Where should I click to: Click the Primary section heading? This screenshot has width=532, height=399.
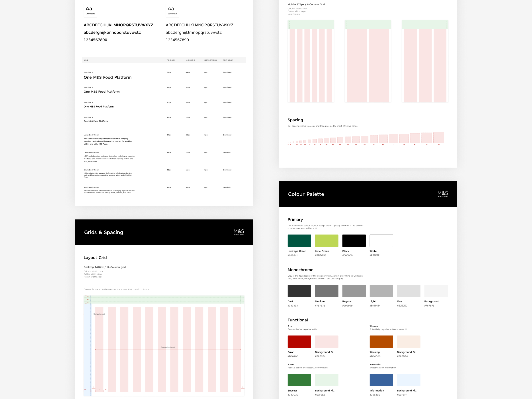295,220
